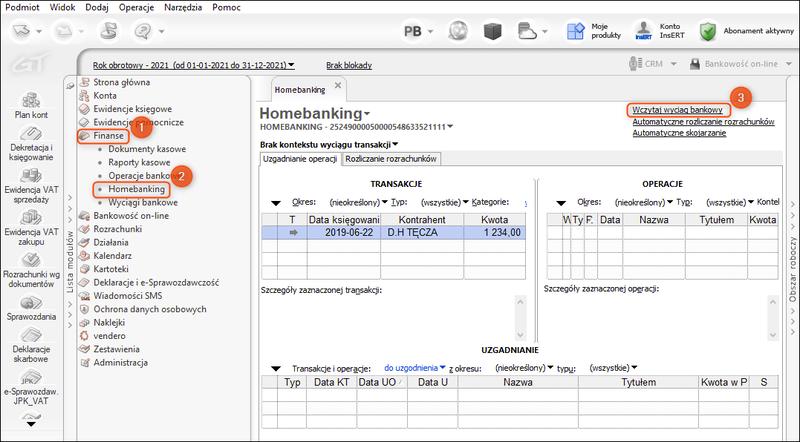
Task: Expand Brak kontekstu wyciągu transakcji dropdown
Action: tap(395, 145)
